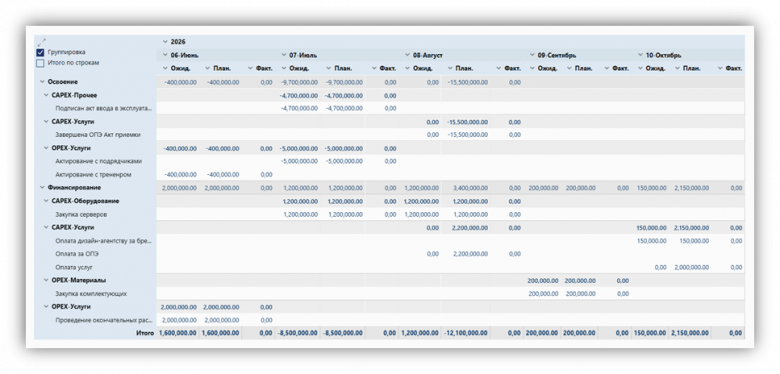Collapse the CAPEX-Оборудование subgroup
The width and height of the screenshot is (780, 374).
tap(46, 201)
